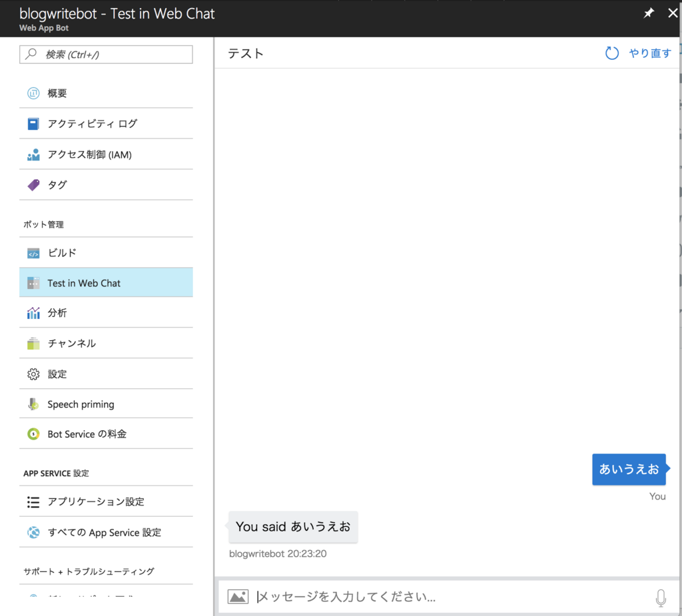682x616 pixels.
Task: Select Test in Web Chat menu item
Action: [x=83, y=282]
